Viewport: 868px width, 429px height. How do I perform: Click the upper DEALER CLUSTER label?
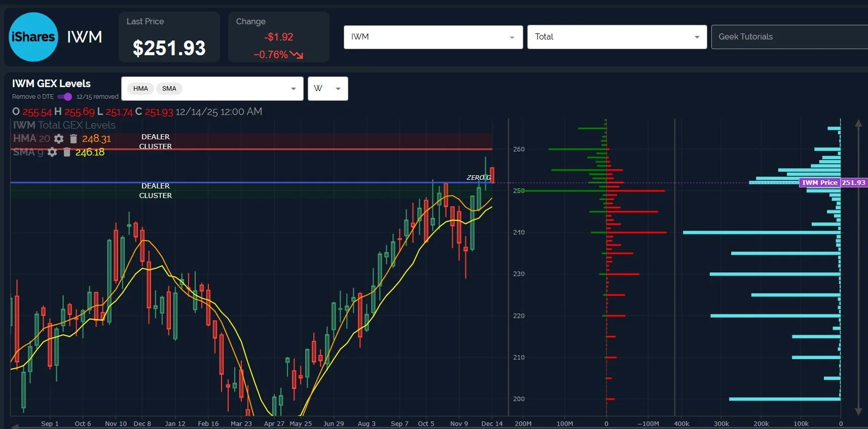pyautogui.click(x=156, y=141)
